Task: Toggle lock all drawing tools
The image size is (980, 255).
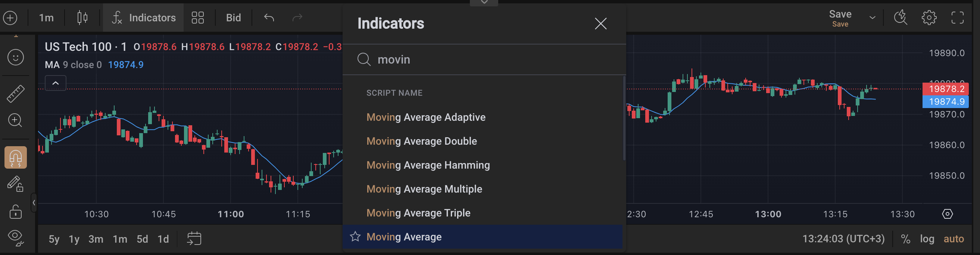Action: (16, 212)
